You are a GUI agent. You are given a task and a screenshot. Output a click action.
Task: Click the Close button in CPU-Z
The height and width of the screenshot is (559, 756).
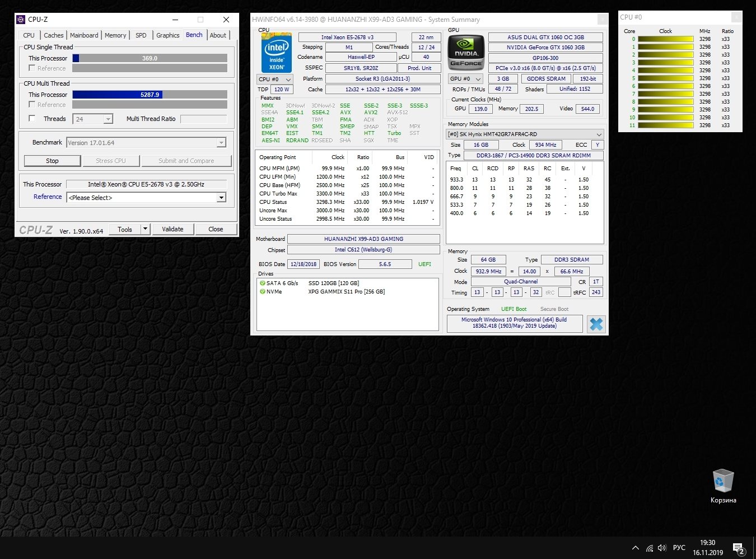pos(216,229)
